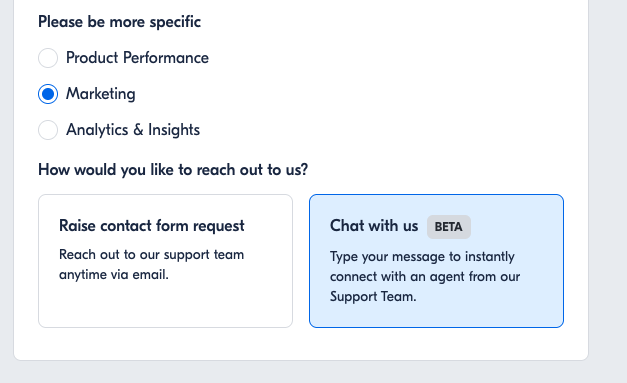The width and height of the screenshot is (627, 383).
Task: Click the 'Support Team.' text in chat card
Action: pyautogui.click(x=373, y=297)
